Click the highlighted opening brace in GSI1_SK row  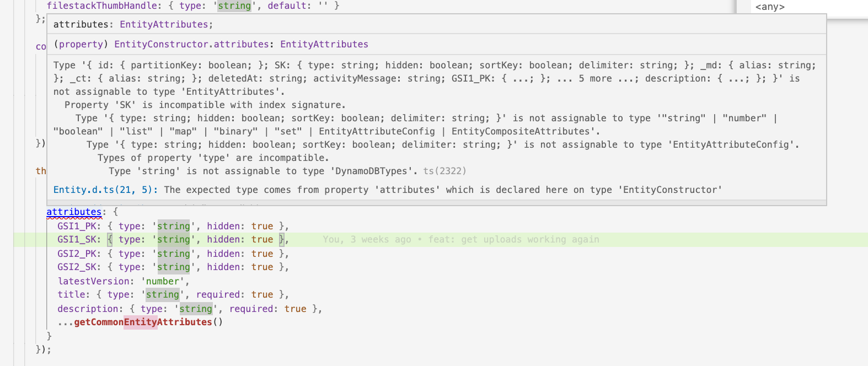pyautogui.click(x=110, y=239)
